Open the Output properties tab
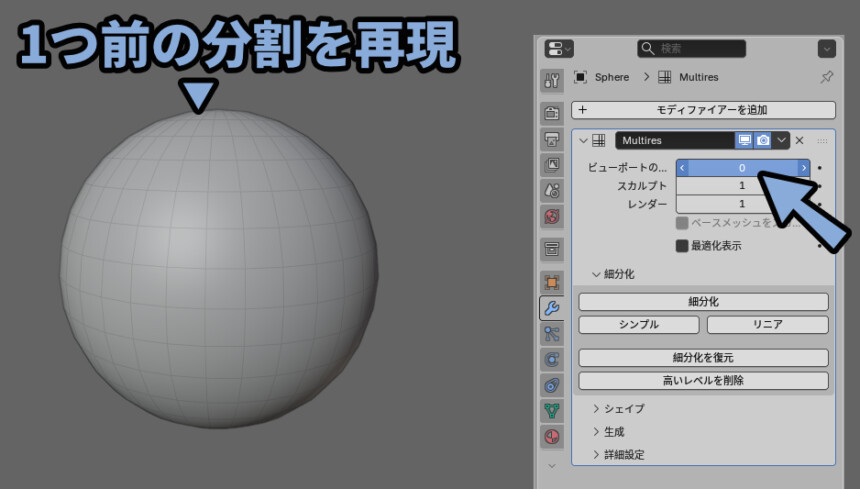This screenshot has width=860, height=489. (x=552, y=138)
